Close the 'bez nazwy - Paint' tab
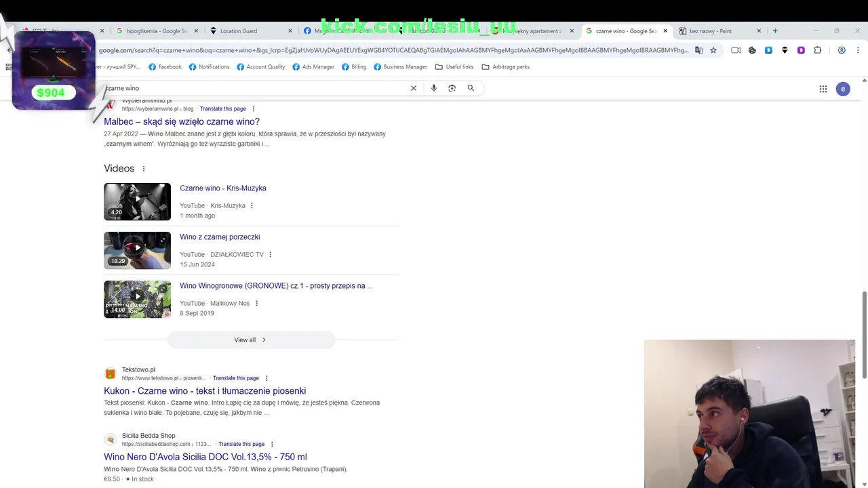 coord(759,30)
